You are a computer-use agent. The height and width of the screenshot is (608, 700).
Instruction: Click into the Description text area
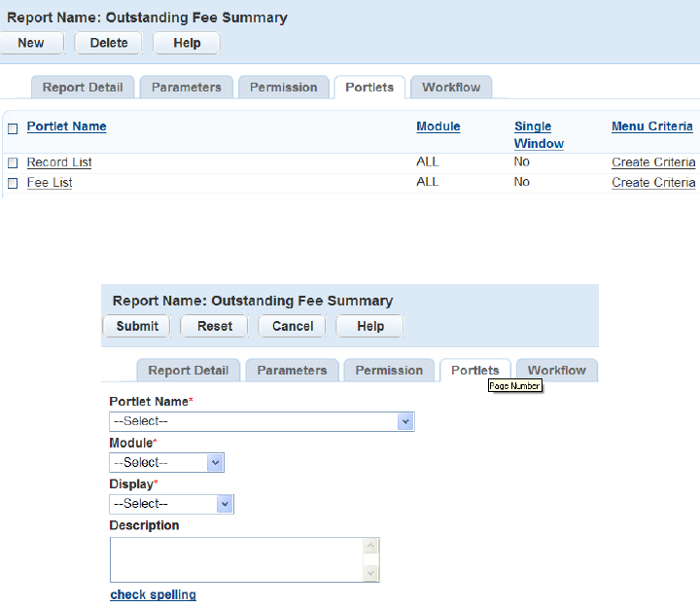tap(236, 559)
